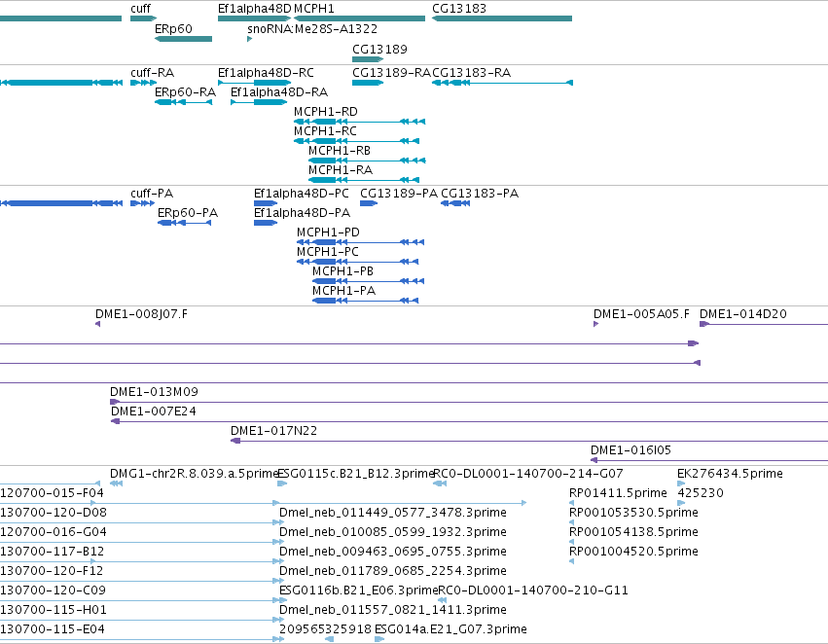
Task: Click MCPH1-RA transcript label
Action: click(x=341, y=170)
